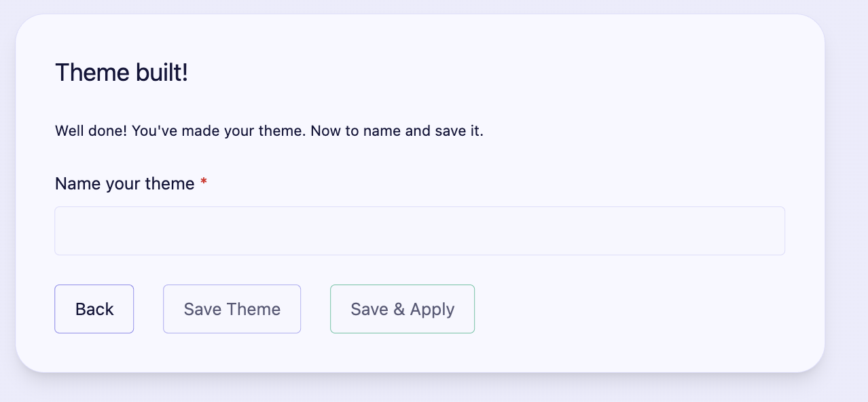Click the red required asterisk
Screen dimensions: 868x402
point(204,182)
